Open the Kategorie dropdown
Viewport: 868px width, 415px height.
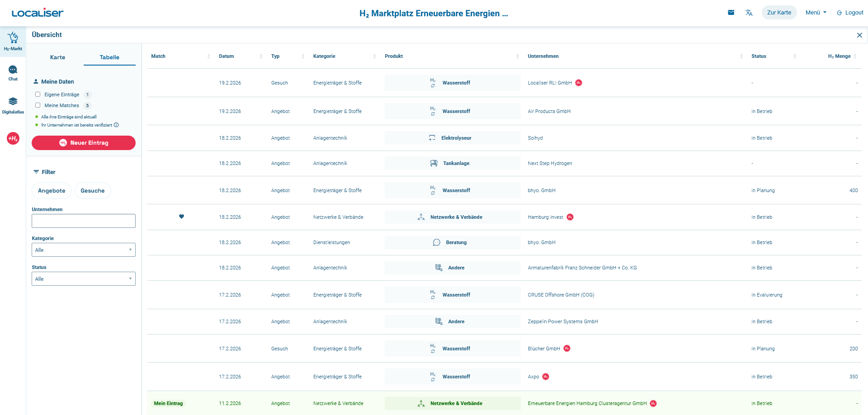click(x=84, y=250)
